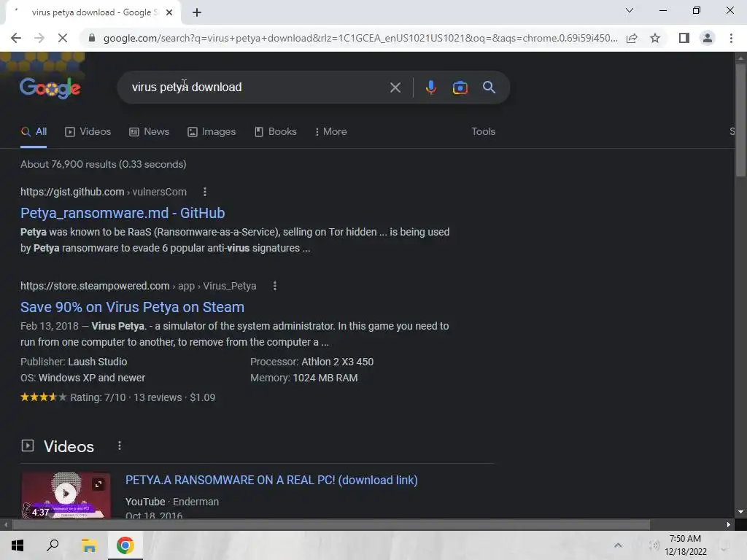Close the virus petya download tab

pos(169,12)
